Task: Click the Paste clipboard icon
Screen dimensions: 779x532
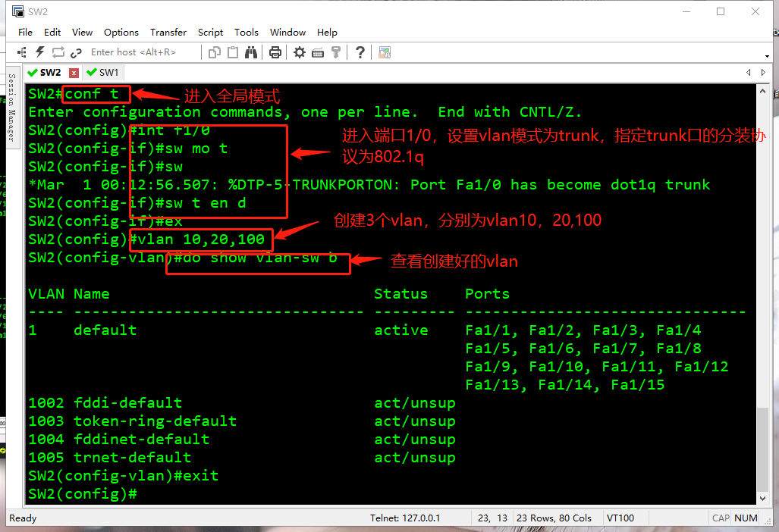Action: 233,52
